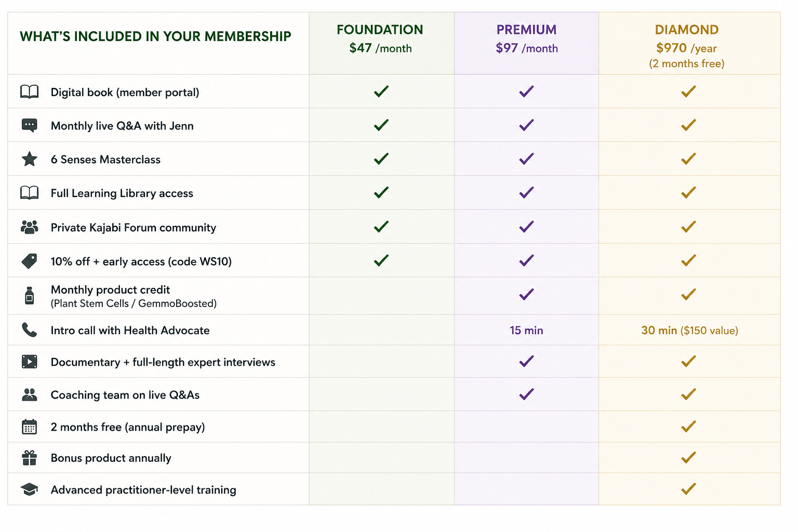Click the chat bubble icon for Monthly live Q&A
The image size is (798, 532).
[29, 126]
